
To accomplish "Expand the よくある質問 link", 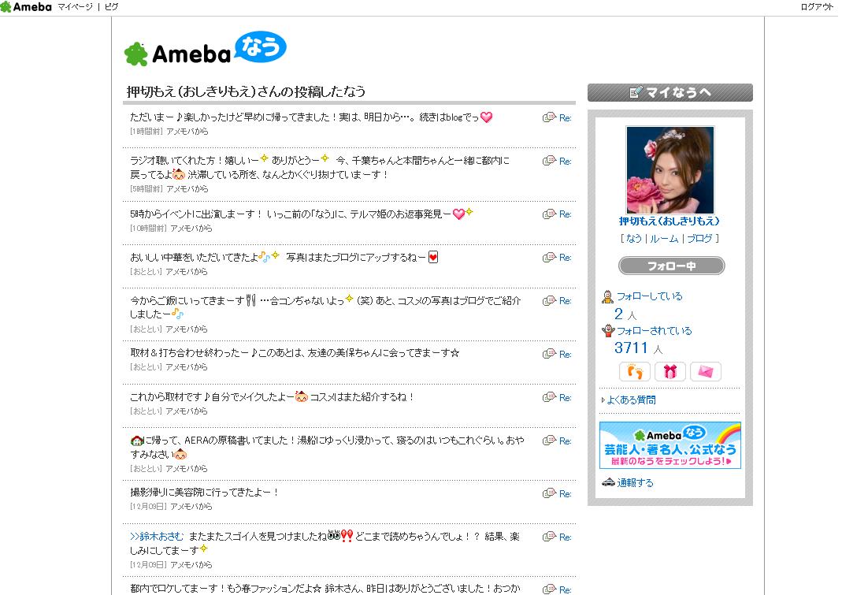I will click(631, 400).
